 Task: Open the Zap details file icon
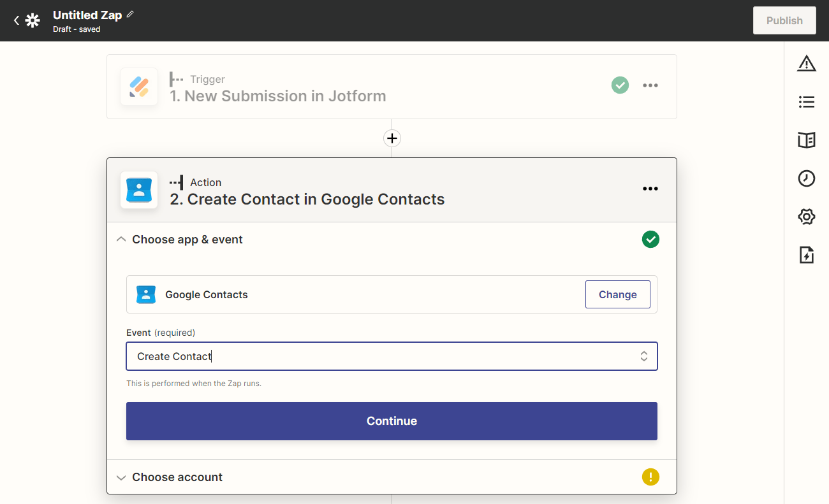pos(807,255)
